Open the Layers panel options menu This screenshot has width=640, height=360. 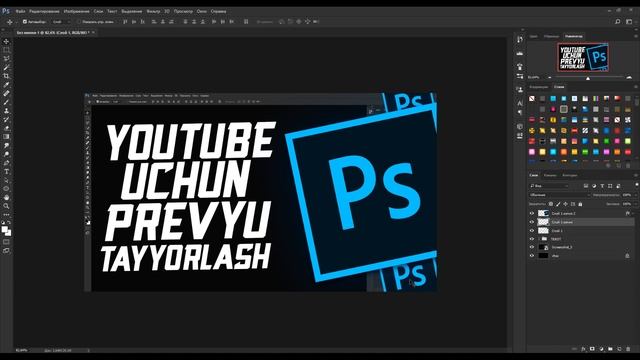(x=636, y=175)
